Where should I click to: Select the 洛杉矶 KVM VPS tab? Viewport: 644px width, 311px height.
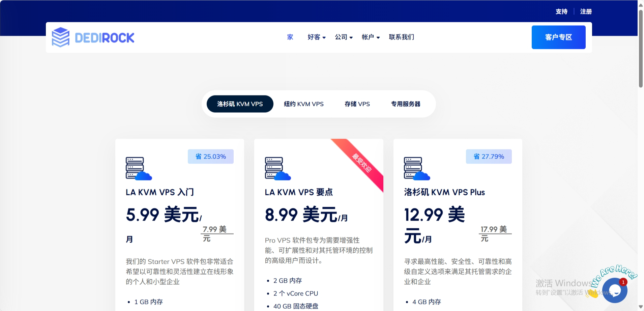coord(240,104)
